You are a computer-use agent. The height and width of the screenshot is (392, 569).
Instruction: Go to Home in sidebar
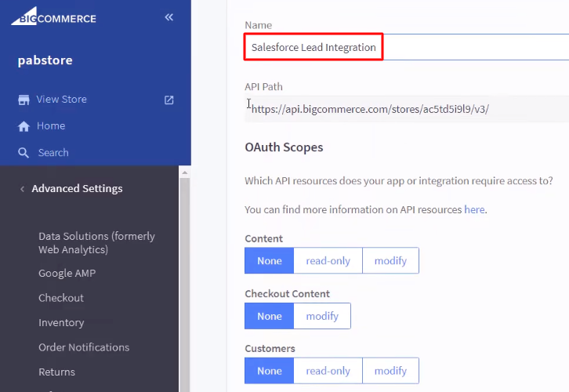tap(51, 125)
